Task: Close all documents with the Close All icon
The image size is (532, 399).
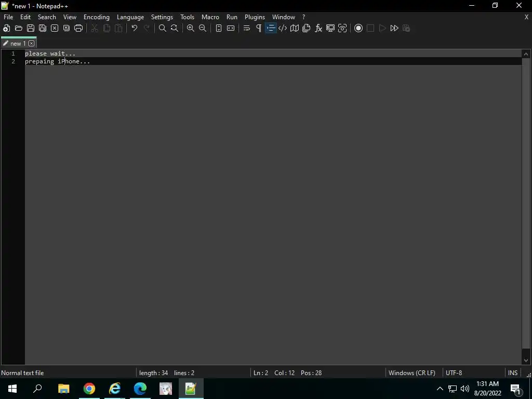Action: (66, 28)
